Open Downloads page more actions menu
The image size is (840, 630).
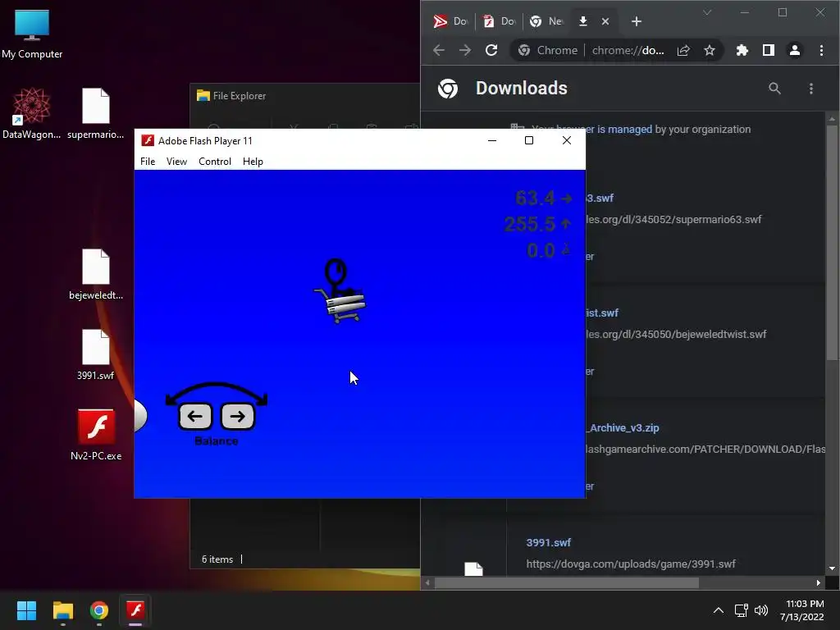(811, 89)
